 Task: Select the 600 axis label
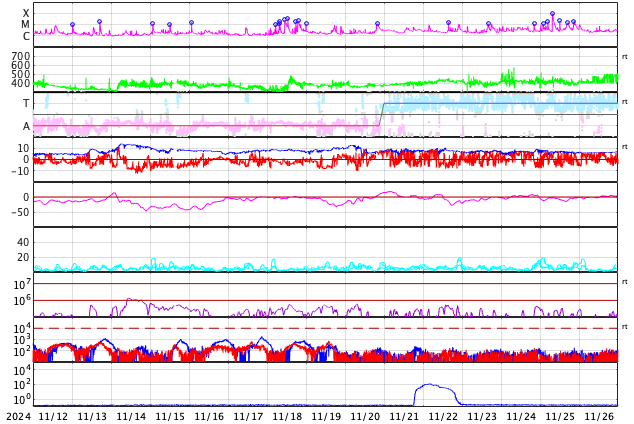[21, 65]
